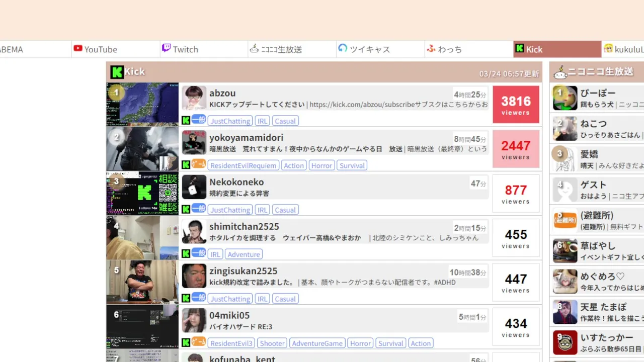This screenshot has height=362, width=644.
Task: Click the ゲーム badge in 04miki05's row
Action: point(199,342)
